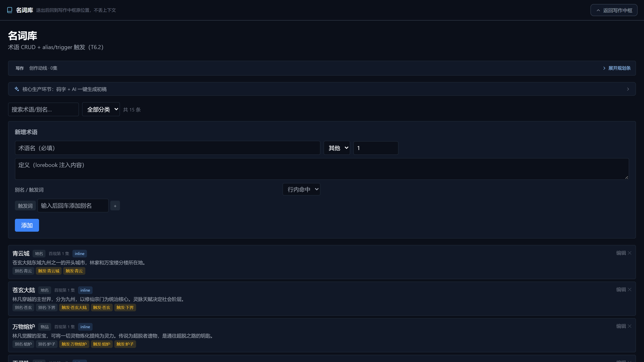
Task: Click the 输入后回车添加别名 input
Action: [x=73, y=206]
